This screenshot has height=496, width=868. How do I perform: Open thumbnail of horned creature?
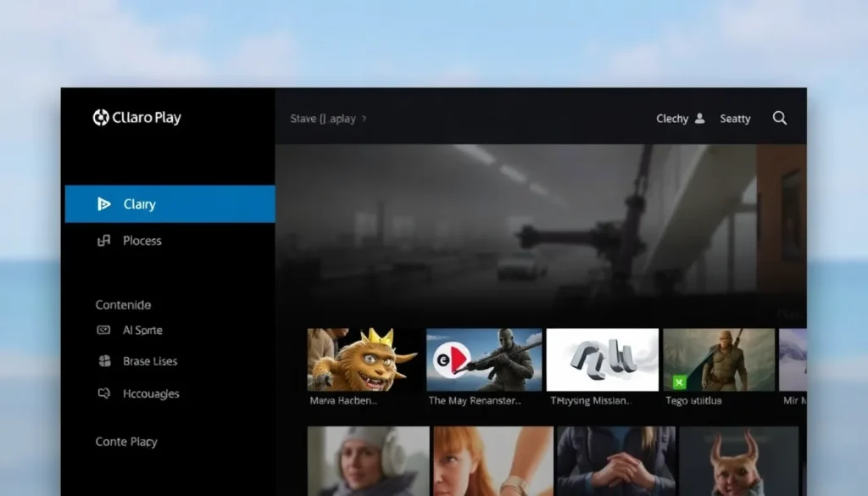739,461
